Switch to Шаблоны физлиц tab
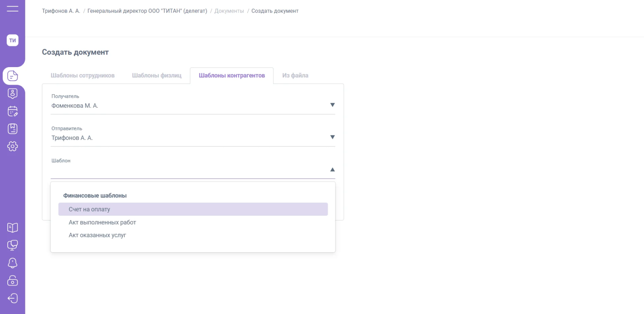The width and height of the screenshot is (644, 314). tap(157, 76)
